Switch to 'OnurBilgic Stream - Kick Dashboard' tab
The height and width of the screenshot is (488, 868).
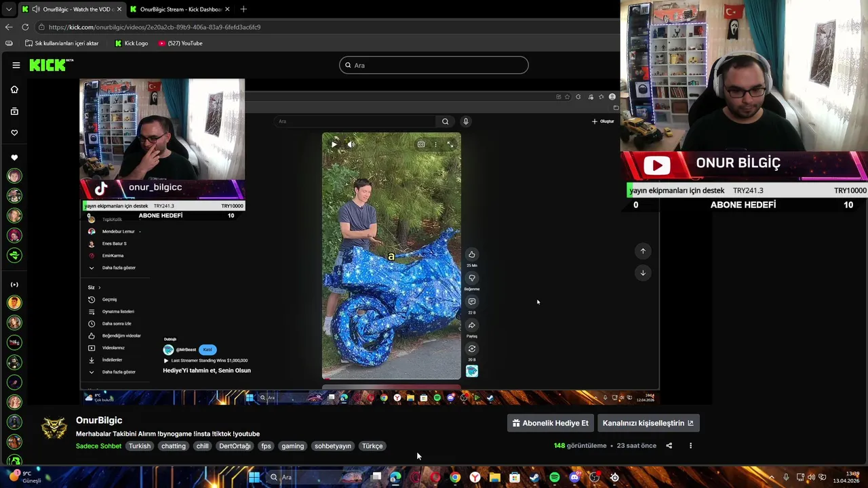click(180, 9)
